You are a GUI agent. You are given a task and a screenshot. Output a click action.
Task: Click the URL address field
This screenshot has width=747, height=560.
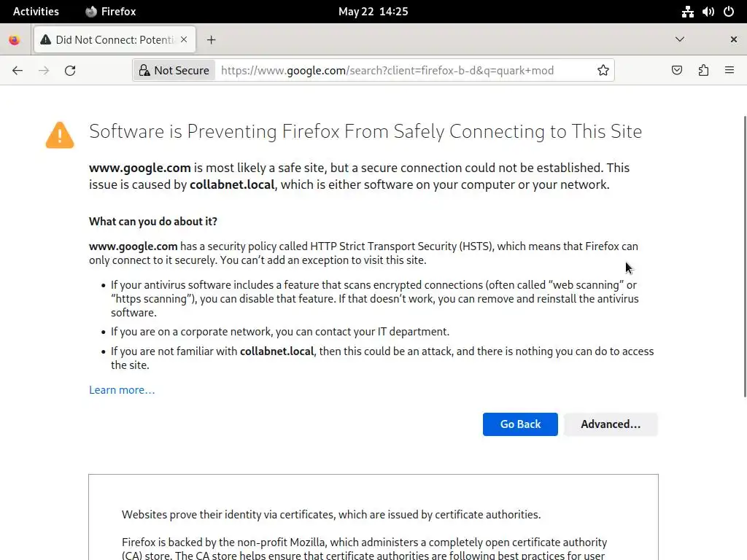[401, 71]
